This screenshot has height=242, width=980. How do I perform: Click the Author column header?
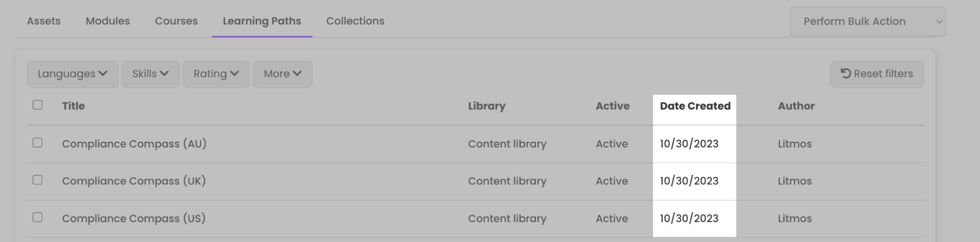[x=796, y=106]
